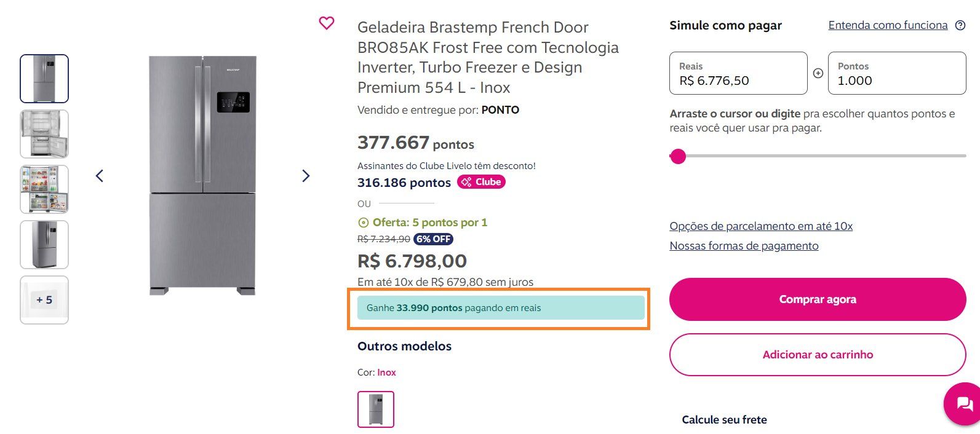Screen dimensions: 980x434
Task: Click the Oferta target icon
Action: pos(364,223)
